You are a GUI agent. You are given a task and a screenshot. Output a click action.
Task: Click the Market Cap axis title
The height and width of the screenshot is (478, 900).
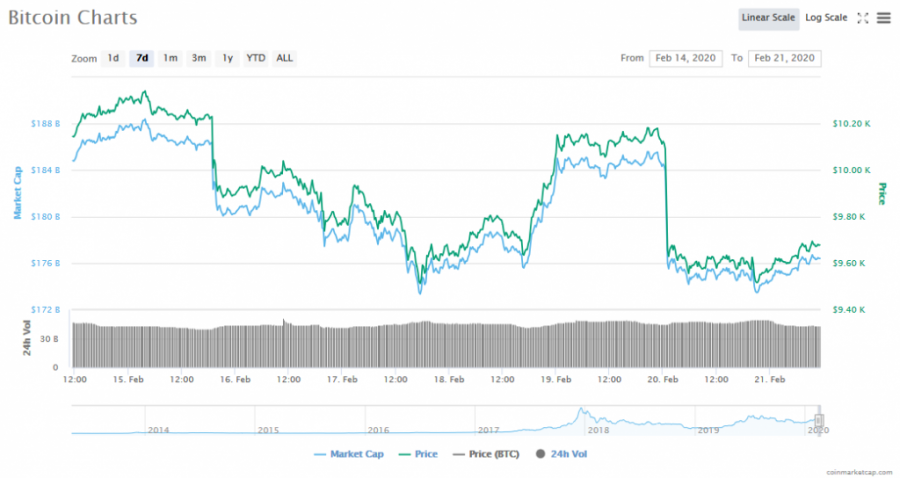point(17,193)
